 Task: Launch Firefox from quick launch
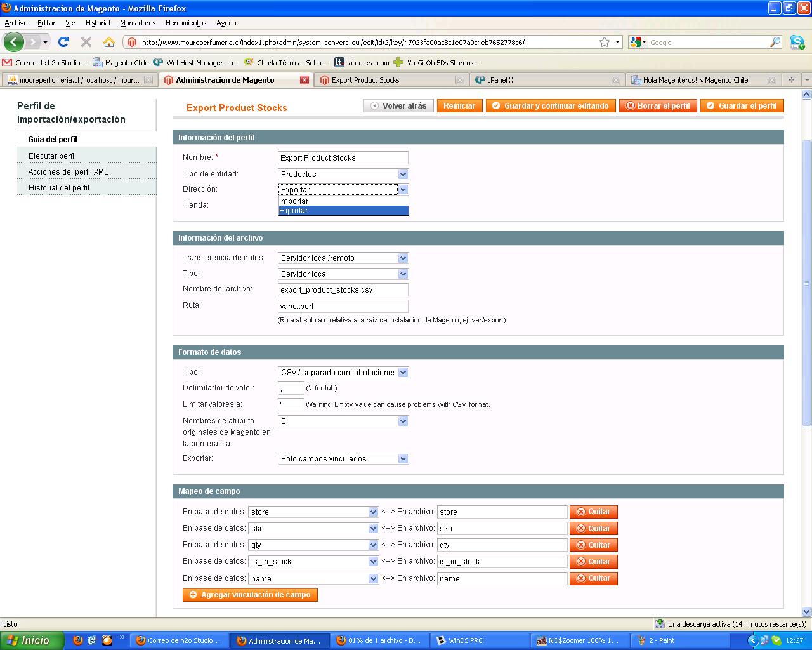pos(78,640)
